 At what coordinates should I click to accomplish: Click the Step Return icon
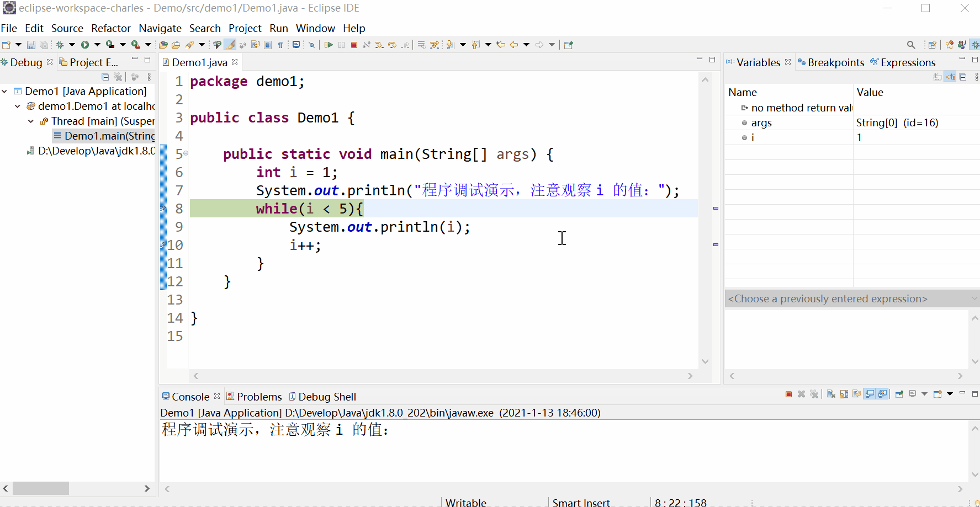(405, 45)
